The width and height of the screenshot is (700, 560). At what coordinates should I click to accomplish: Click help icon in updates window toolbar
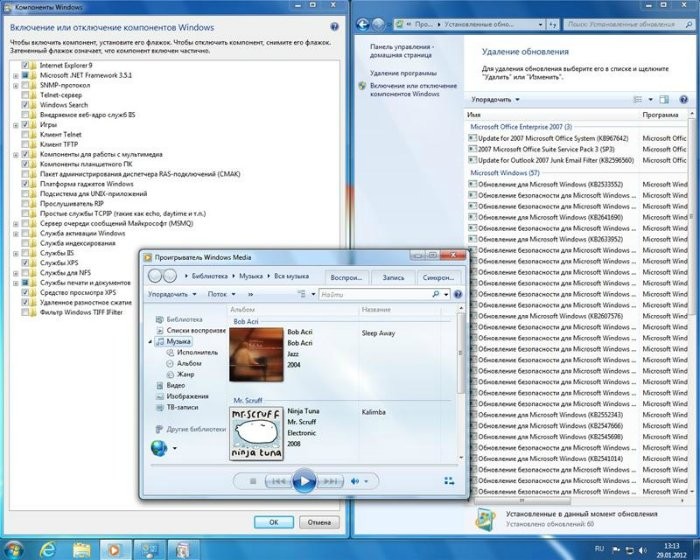[683, 100]
